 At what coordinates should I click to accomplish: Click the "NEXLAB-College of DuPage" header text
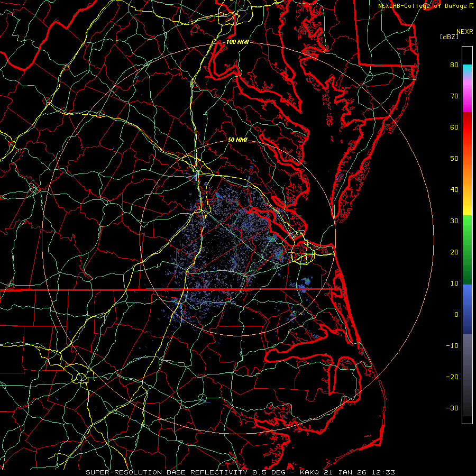point(423,6)
